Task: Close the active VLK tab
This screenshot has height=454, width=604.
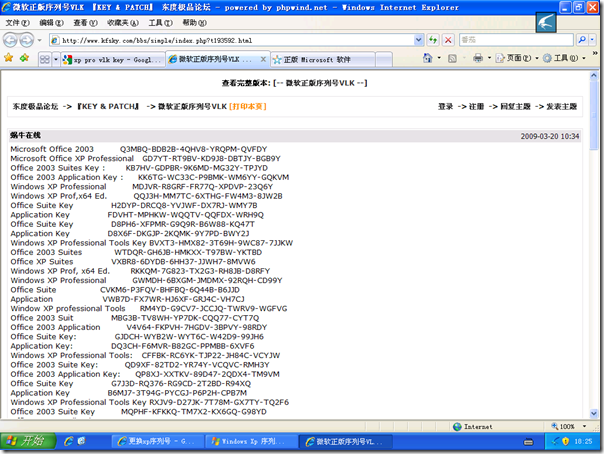Action: (263, 59)
